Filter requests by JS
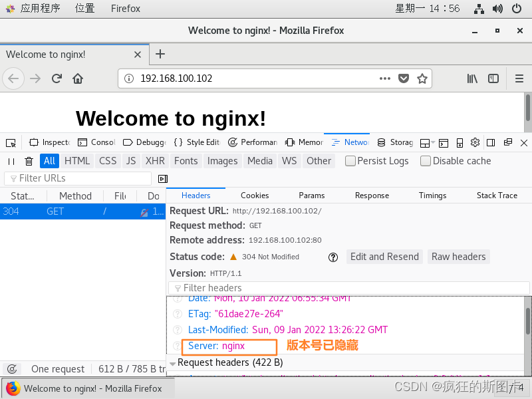 pyautogui.click(x=131, y=161)
